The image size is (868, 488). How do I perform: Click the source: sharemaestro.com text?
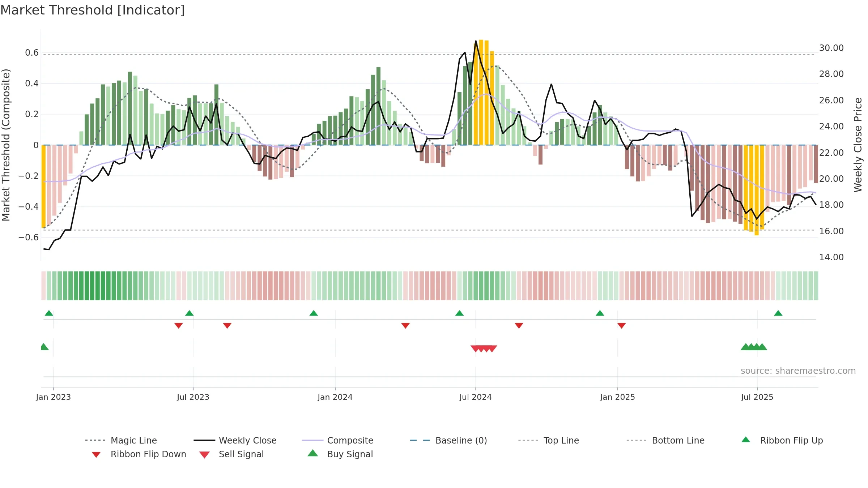798,371
